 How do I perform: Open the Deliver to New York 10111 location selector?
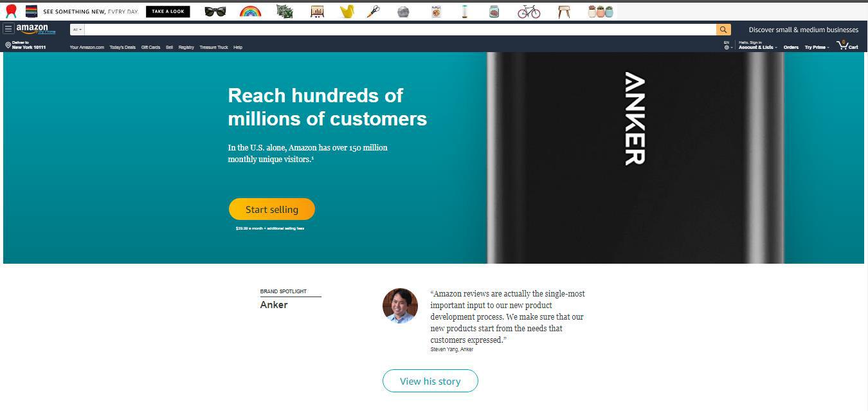coord(26,45)
